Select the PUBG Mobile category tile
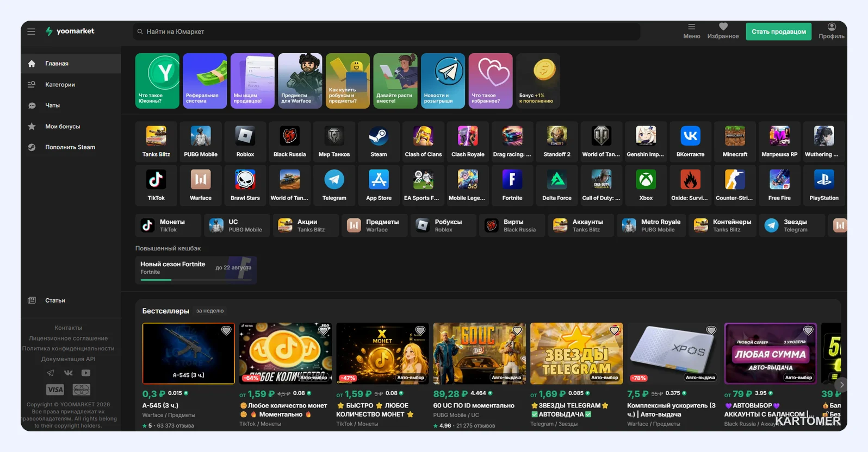Viewport: 868px width, 452px height. coord(201,141)
